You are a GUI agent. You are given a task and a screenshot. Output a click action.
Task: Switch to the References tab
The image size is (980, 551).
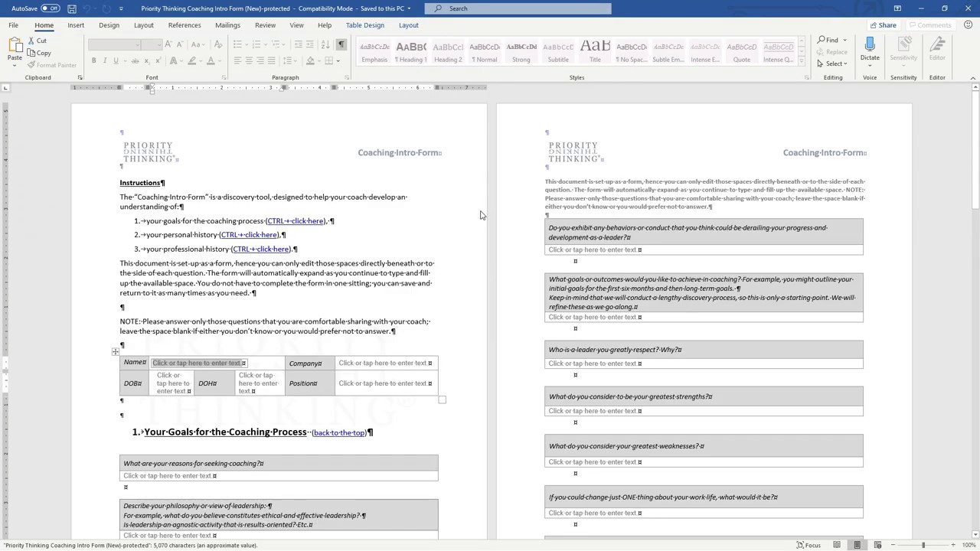pos(185,25)
